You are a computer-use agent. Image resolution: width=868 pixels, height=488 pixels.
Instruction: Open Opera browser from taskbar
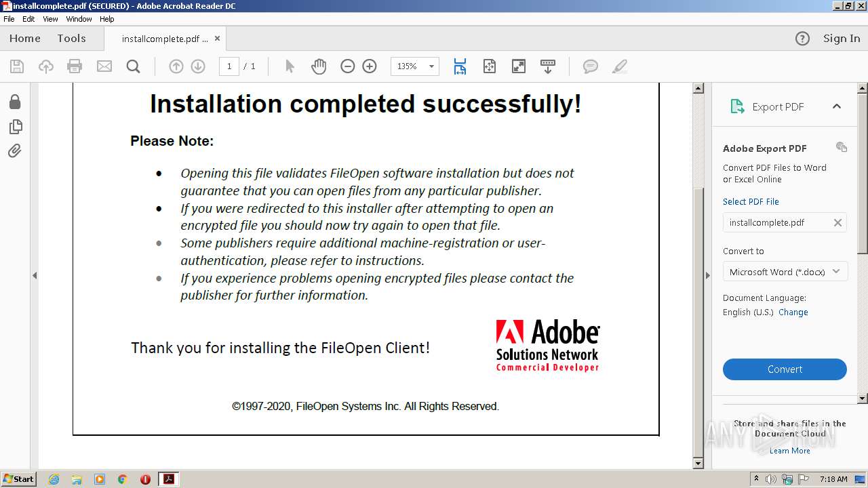click(145, 479)
